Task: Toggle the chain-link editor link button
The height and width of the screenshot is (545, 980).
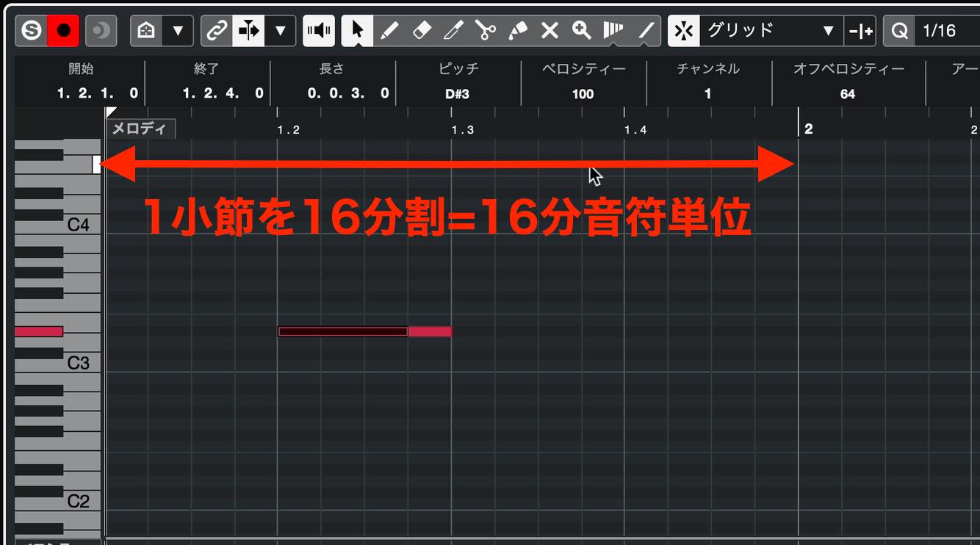Action: pos(217,31)
